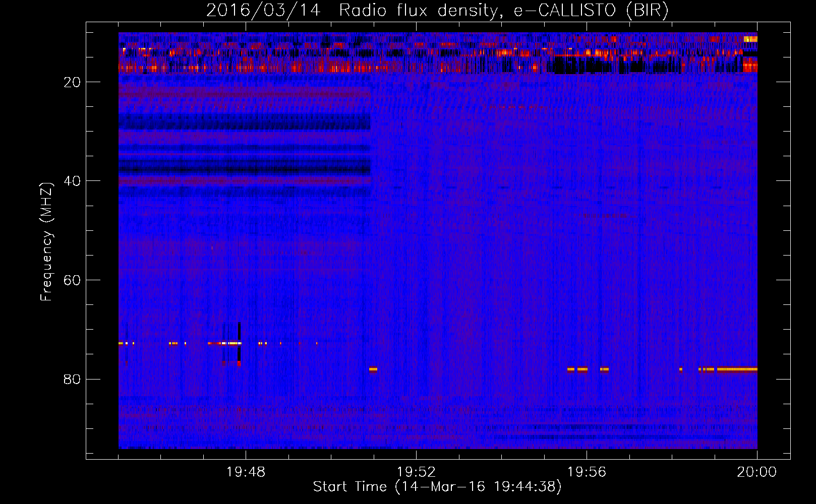Image resolution: width=816 pixels, height=504 pixels.
Task: Click the 80 frequency tick label
Action: click(x=72, y=380)
